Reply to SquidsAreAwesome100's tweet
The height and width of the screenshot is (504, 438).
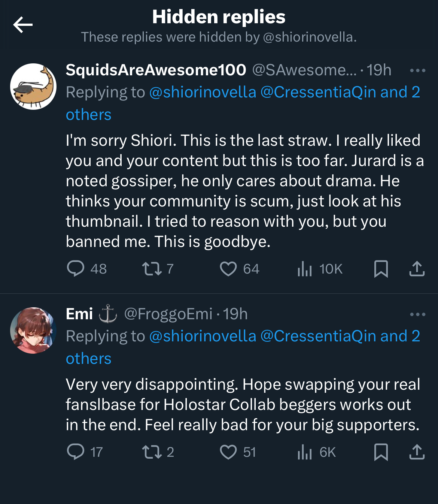[76, 269]
